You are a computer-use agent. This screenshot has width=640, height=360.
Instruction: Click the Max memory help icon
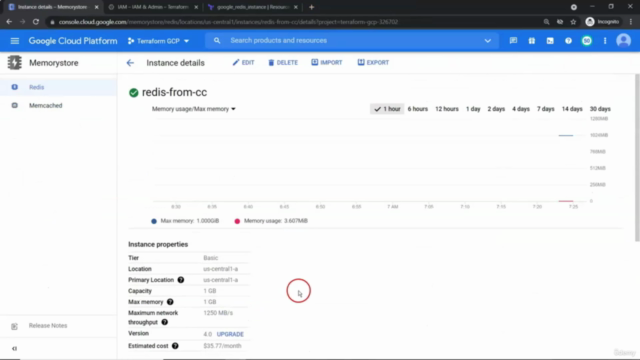click(170, 302)
